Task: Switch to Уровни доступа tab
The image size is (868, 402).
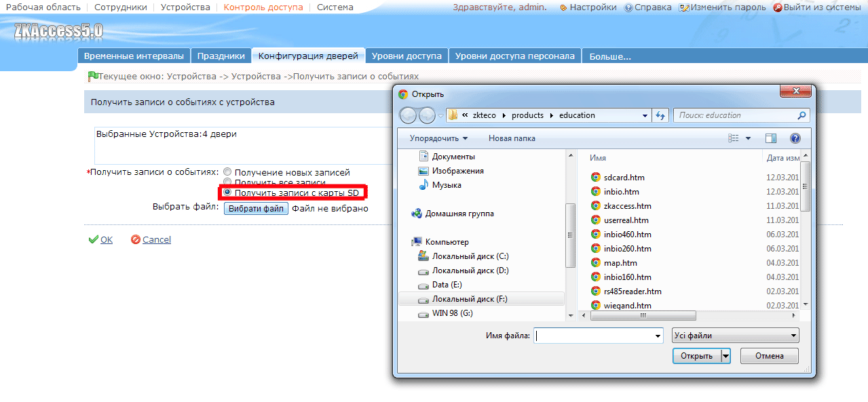Action: point(407,56)
